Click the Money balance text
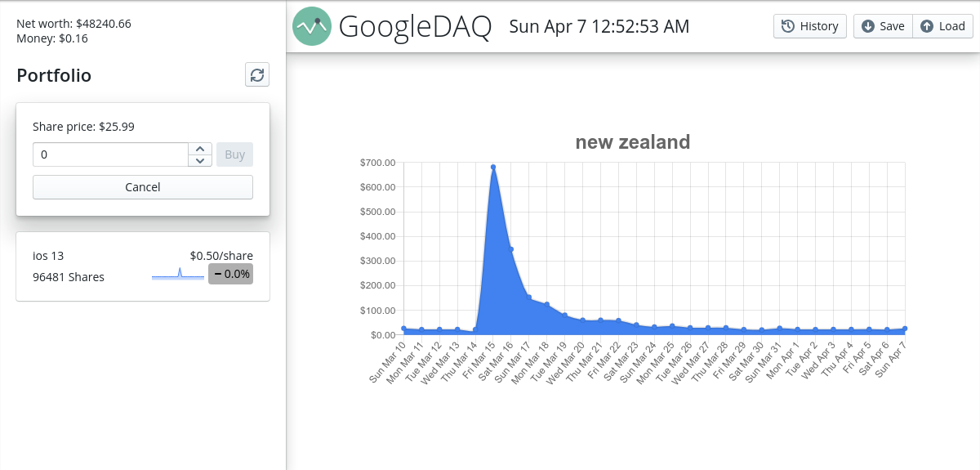The height and width of the screenshot is (470, 980). (52, 38)
